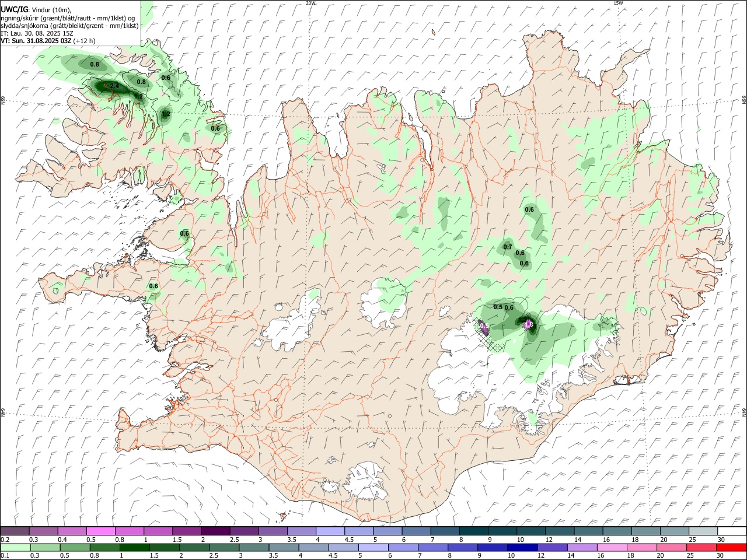The width and height of the screenshot is (747, 560).
Task: Click the rigning/skúrir legend description line
Action: point(68,18)
